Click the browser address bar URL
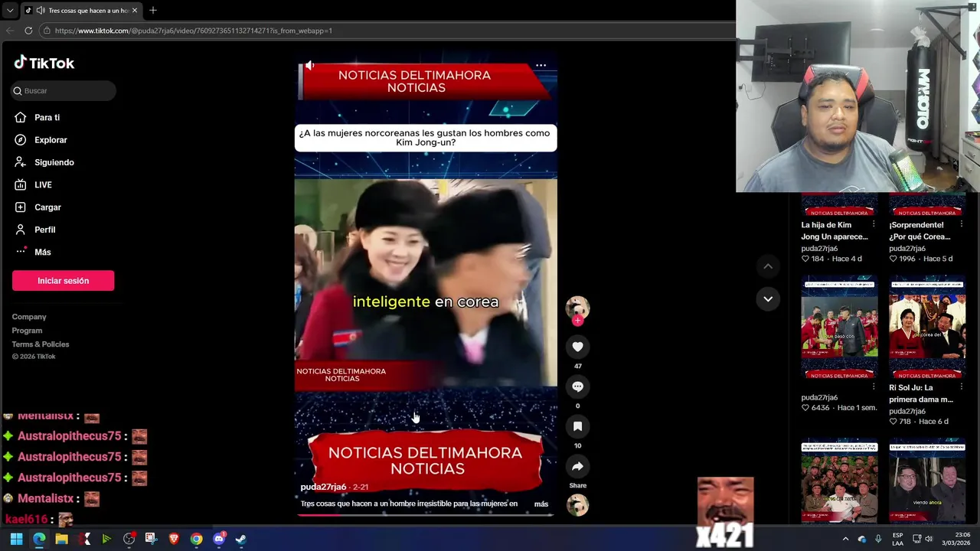 tap(193, 31)
